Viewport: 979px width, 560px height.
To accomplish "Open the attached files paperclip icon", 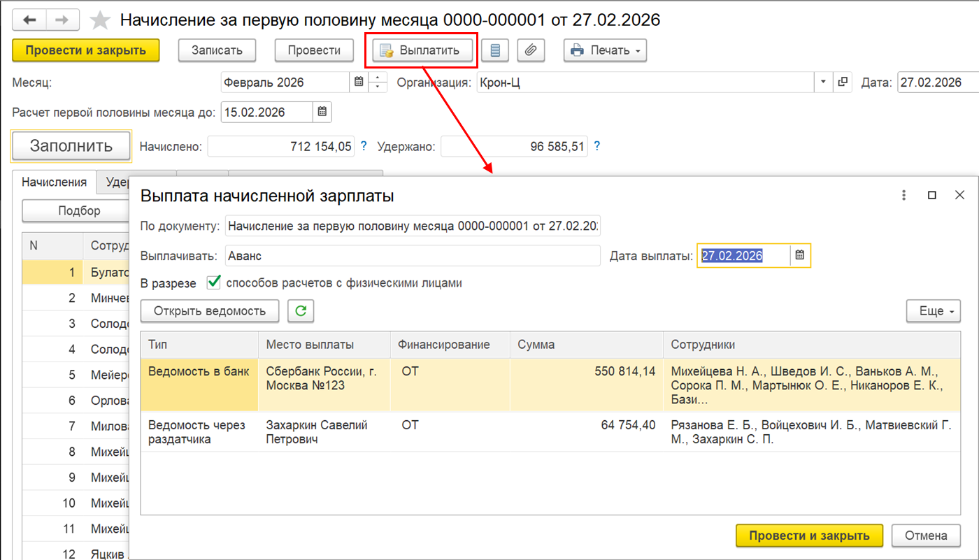I will pyautogui.click(x=531, y=50).
